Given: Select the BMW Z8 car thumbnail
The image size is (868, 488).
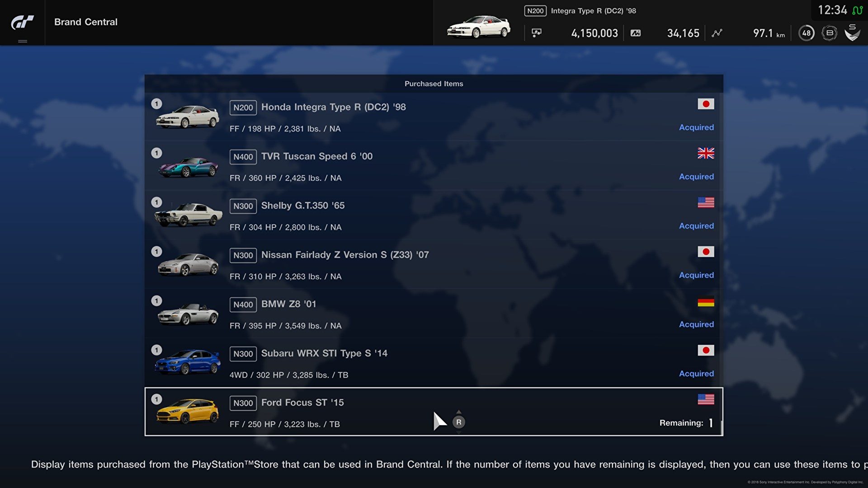Looking at the screenshot, I should point(188,314).
